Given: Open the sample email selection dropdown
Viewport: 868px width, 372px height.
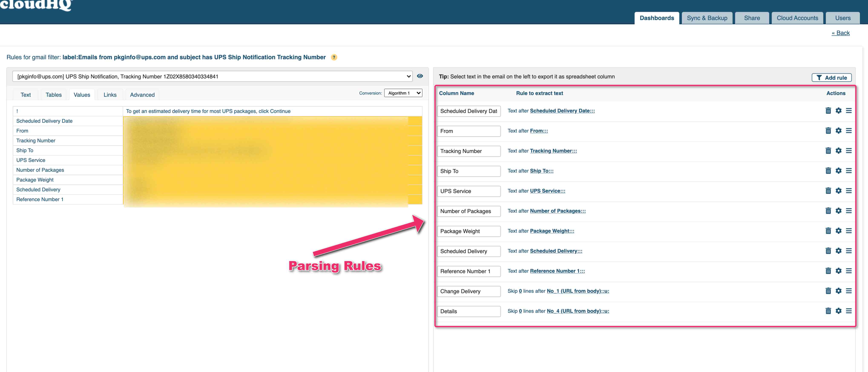Looking at the screenshot, I should 212,76.
